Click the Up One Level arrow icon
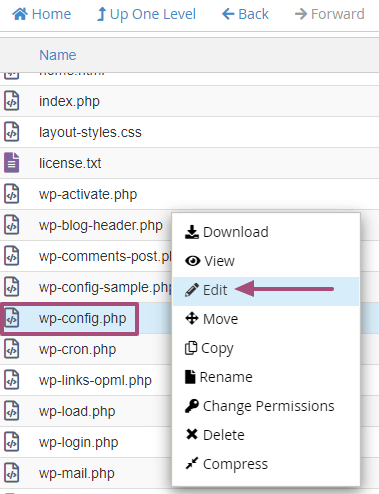Image resolution: width=379 pixels, height=494 pixels. (x=102, y=14)
